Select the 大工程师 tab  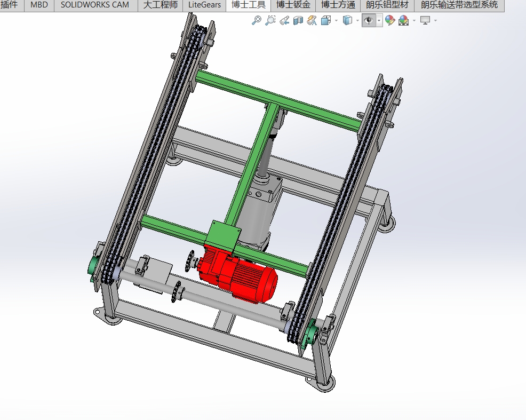[x=161, y=5]
